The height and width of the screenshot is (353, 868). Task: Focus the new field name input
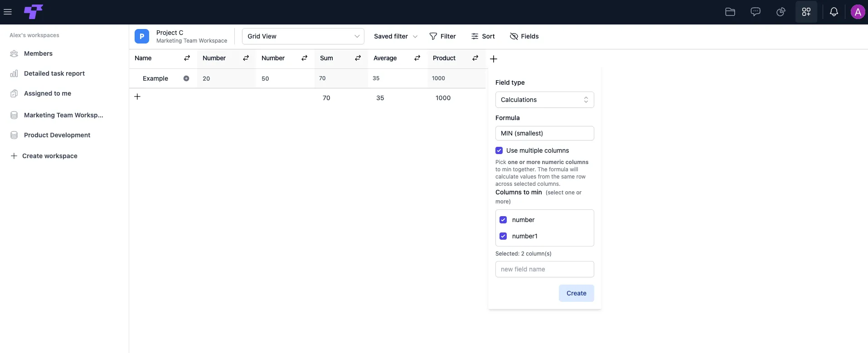pyautogui.click(x=545, y=269)
